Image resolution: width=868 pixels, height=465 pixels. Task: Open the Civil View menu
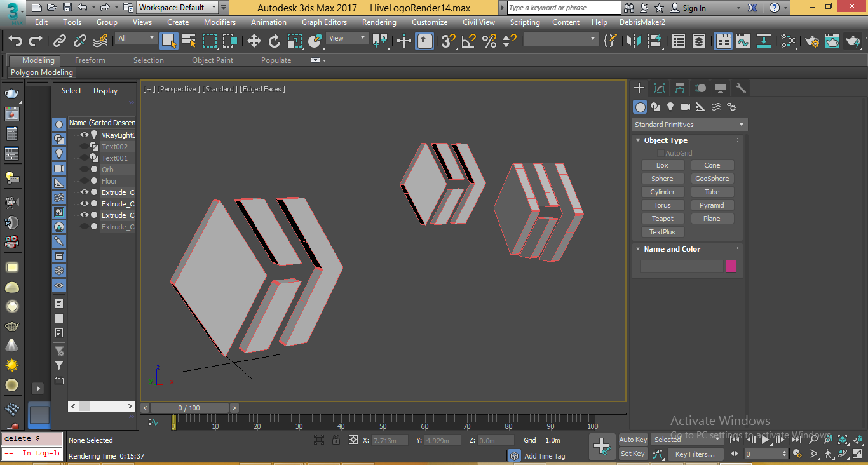tap(478, 22)
